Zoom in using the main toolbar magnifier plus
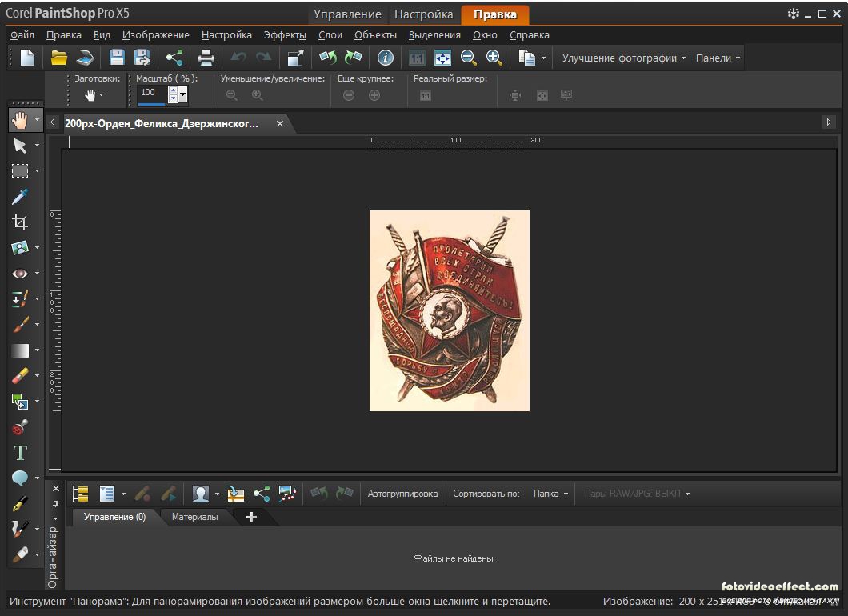Screen dimensions: 848x616 point(494,58)
